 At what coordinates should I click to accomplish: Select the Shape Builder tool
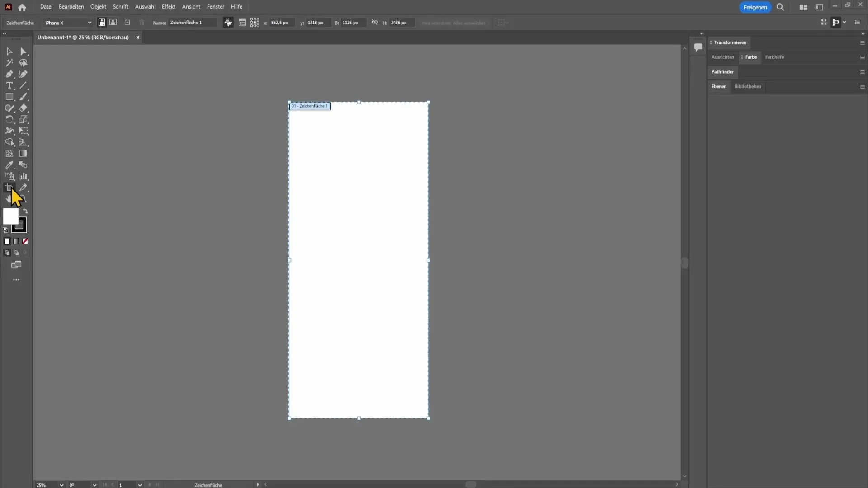[x=9, y=142]
